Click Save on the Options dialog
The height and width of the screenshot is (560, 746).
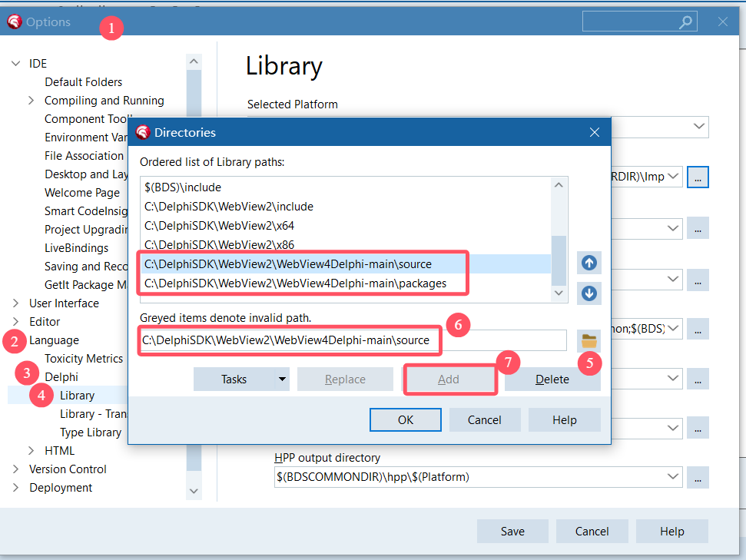[512, 531]
